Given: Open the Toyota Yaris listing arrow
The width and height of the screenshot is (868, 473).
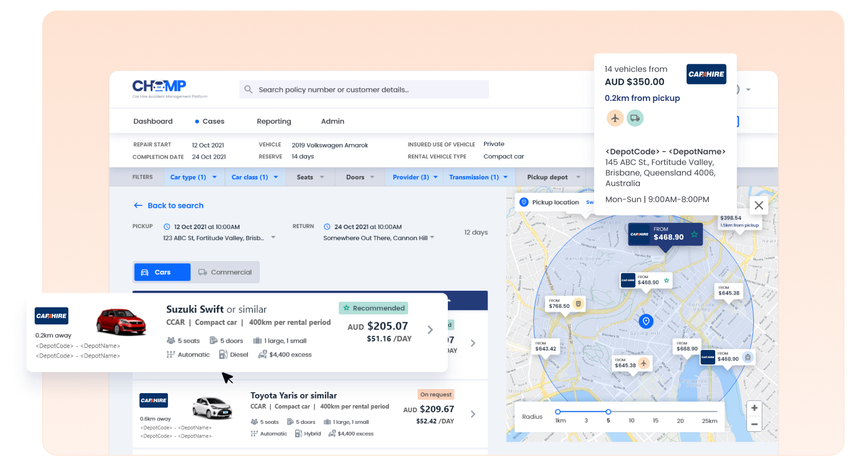Looking at the screenshot, I should (473, 414).
